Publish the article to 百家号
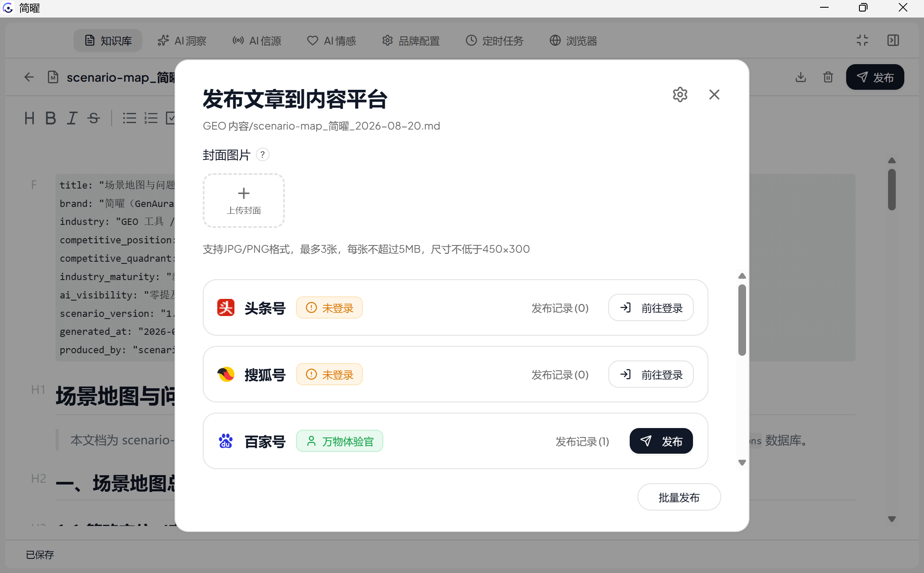924x573 pixels. (x=661, y=441)
